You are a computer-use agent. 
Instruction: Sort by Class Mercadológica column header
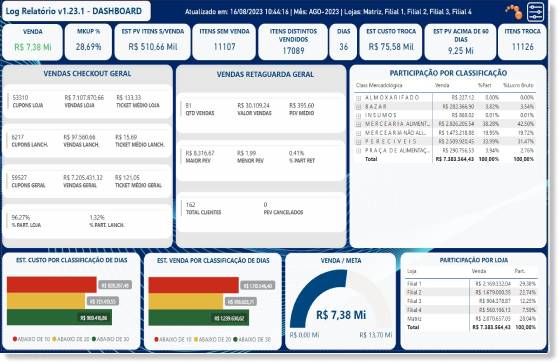point(379,86)
